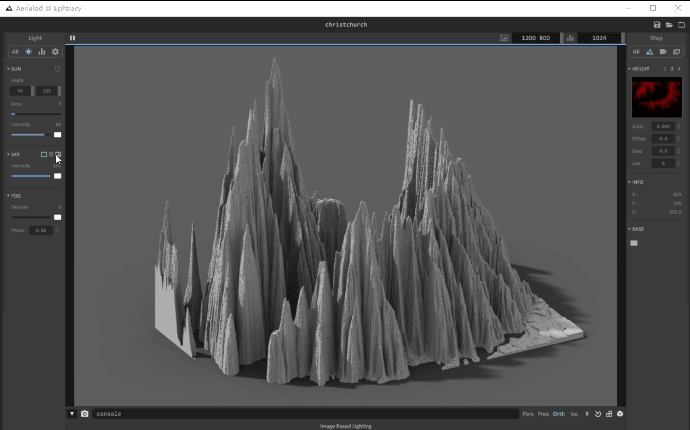Select the bar chart tab in Light panel

pos(42,52)
